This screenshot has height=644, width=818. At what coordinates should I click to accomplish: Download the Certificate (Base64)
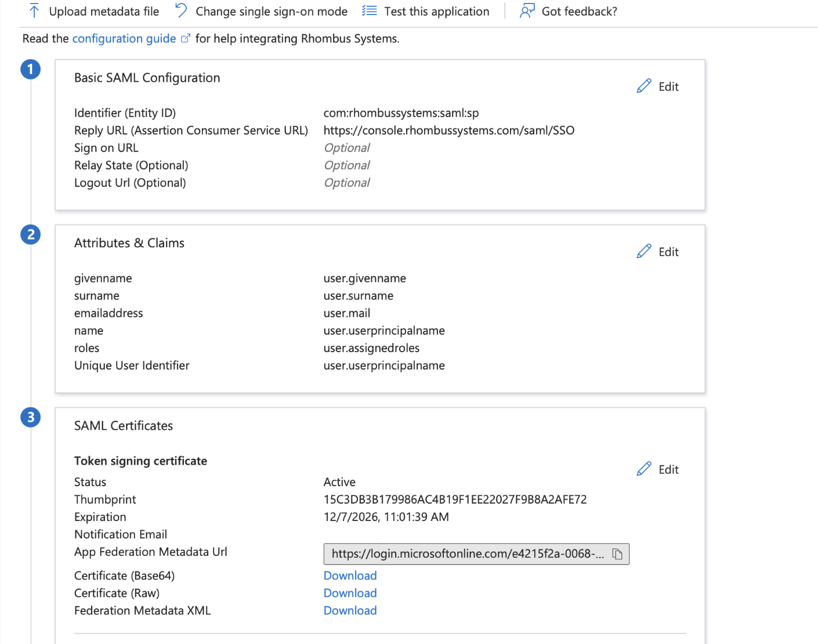click(350, 576)
